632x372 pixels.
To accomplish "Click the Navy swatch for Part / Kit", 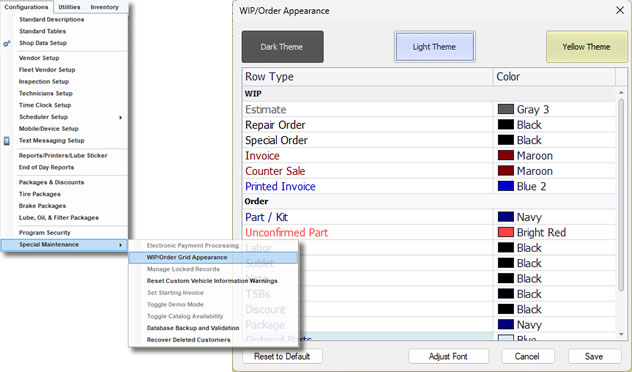I will coord(505,217).
